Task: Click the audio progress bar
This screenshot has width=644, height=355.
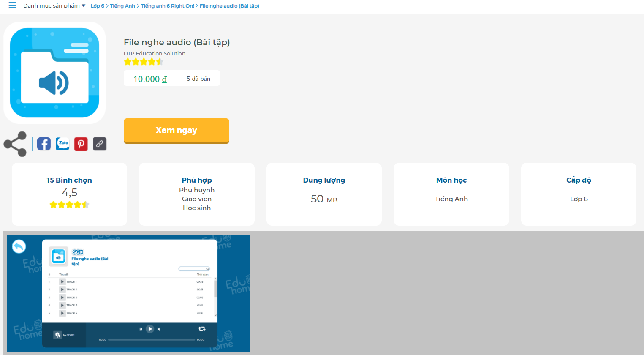Action: (151, 340)
